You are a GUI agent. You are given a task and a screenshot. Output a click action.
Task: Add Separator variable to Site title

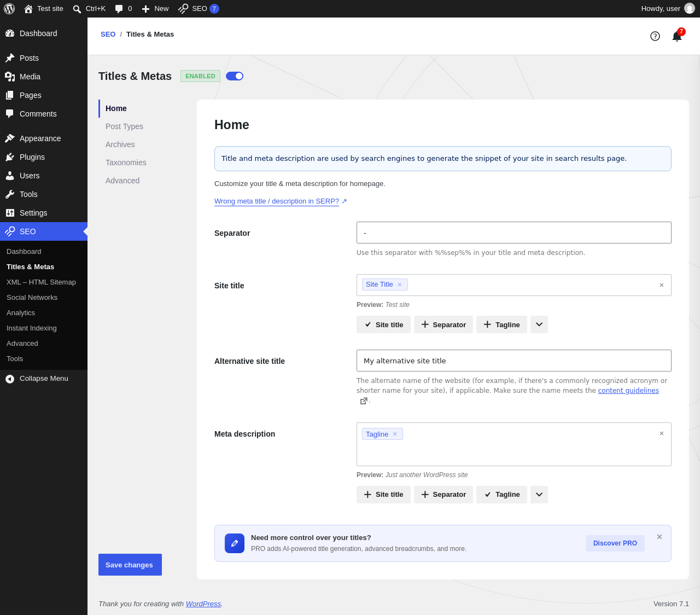[444, 324]
